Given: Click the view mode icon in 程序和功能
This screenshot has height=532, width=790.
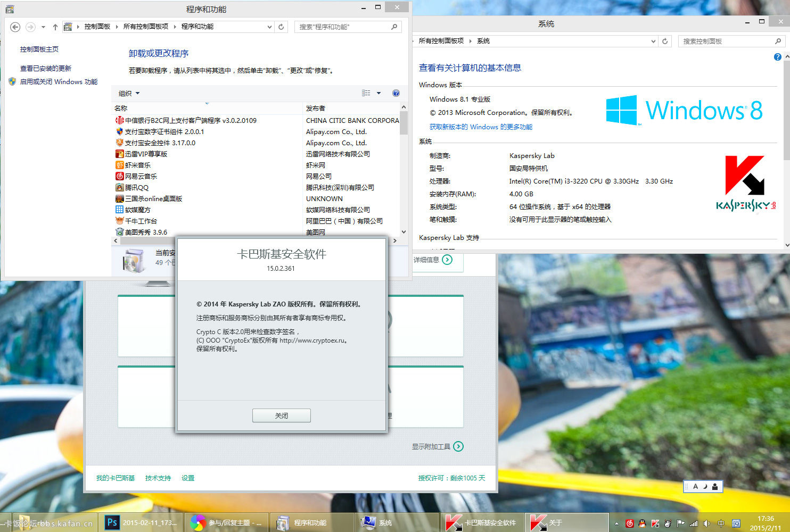Looking at the screenshot, I should click(366, 93).
